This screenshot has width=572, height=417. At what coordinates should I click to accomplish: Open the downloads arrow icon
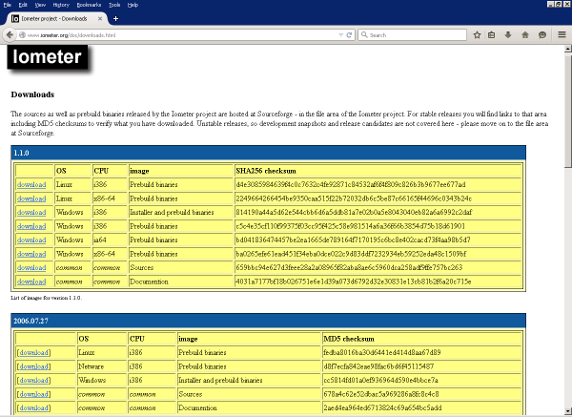pos(508,35)
